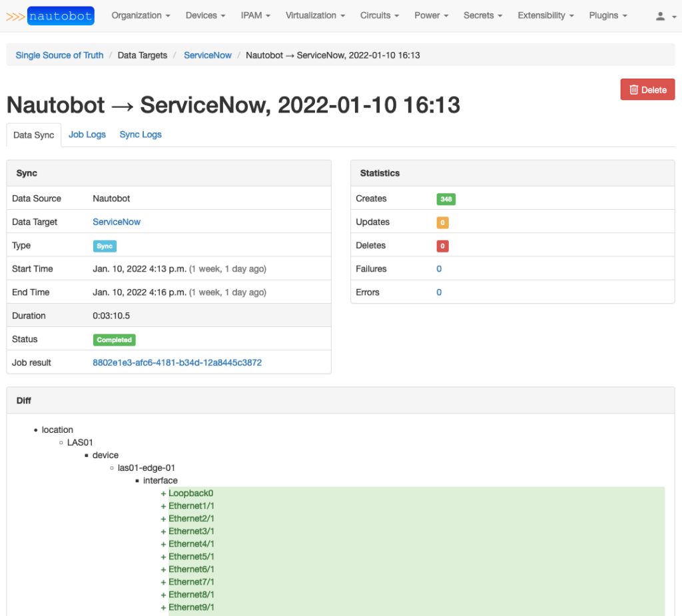
Task: Click the location diff tree item
Action: pos(57,430)
